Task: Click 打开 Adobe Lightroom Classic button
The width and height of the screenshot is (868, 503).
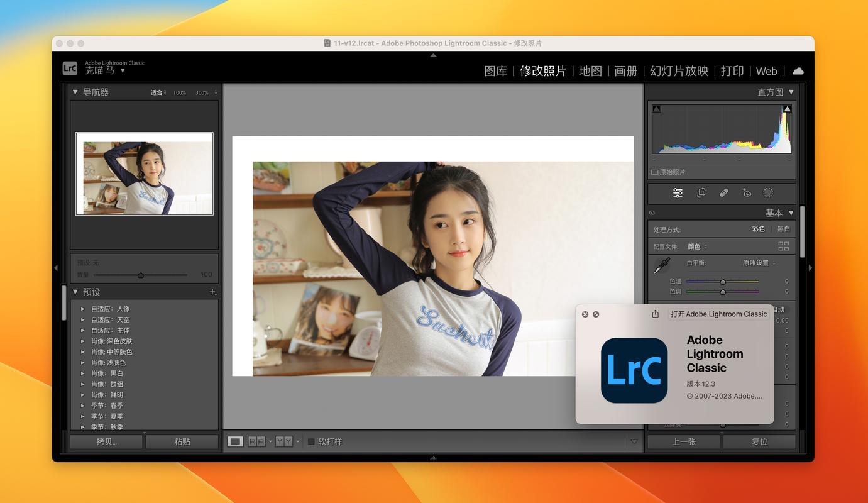Action: pos(719,314)
